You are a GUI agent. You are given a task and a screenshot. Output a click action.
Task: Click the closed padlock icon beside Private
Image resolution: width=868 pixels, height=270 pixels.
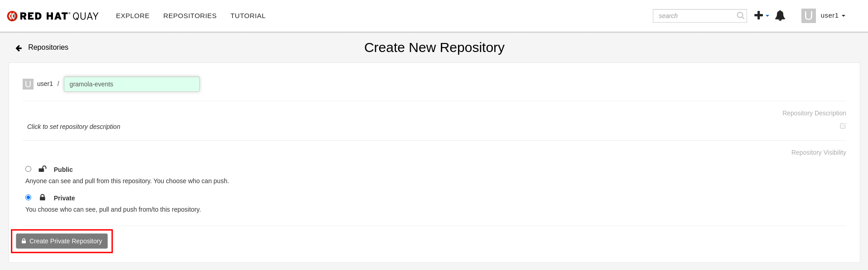pos(43,197)
